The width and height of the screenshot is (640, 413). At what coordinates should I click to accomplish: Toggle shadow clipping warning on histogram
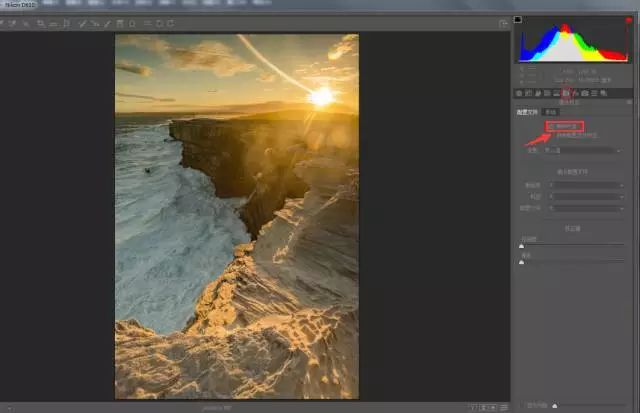(x=518, y=19)
